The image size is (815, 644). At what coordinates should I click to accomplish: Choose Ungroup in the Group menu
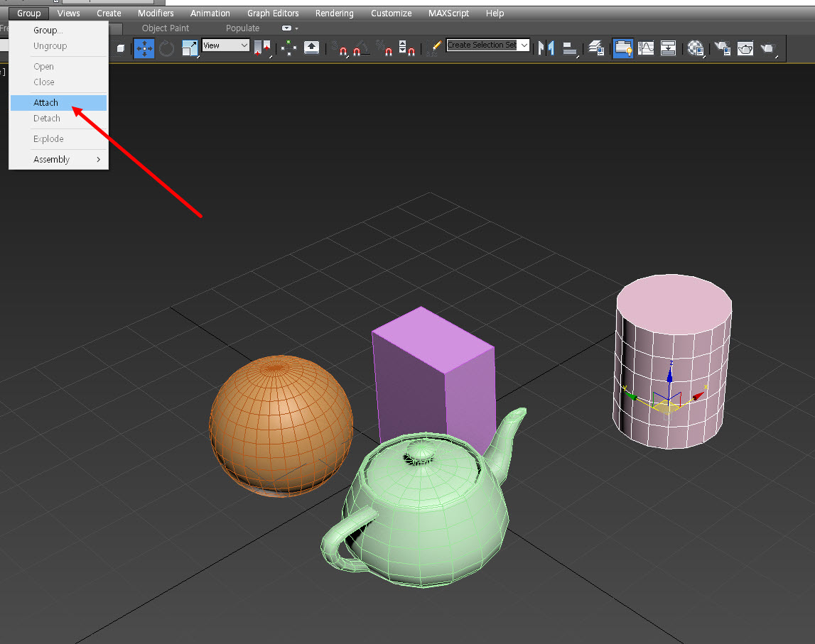point(58,45)
